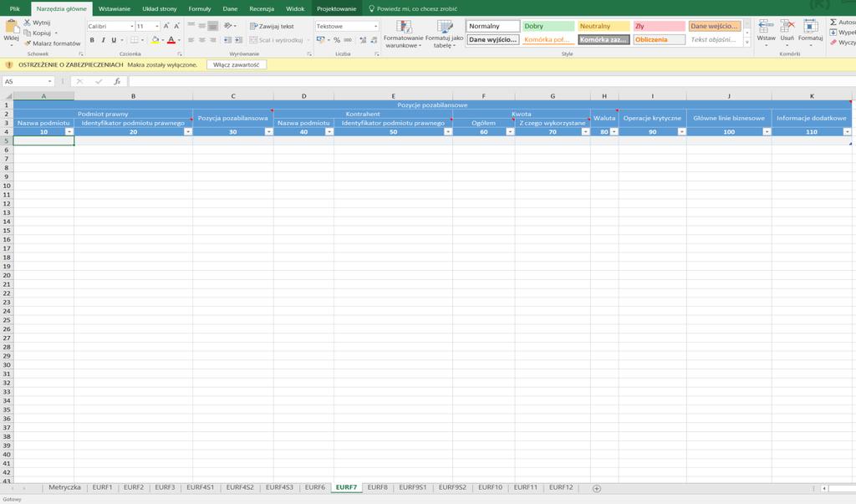Click the font color A icon
Screen dimensions: 856x504
pos(171,40)
